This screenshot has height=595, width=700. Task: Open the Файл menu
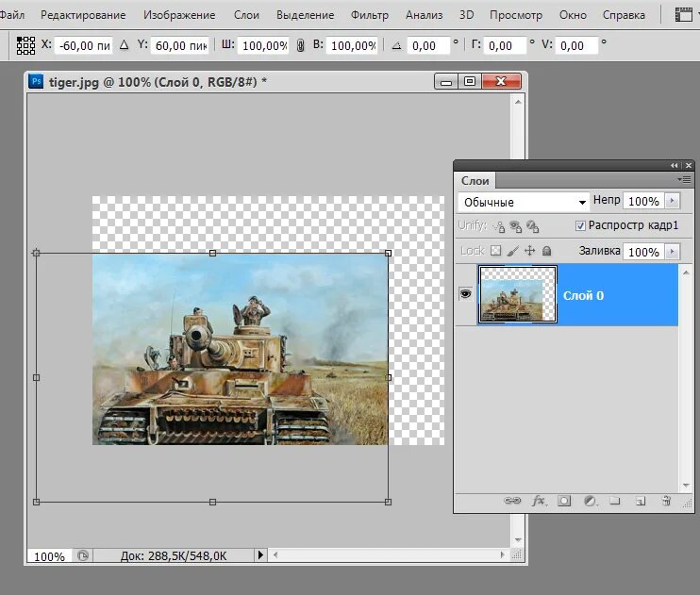coord(11,15)
